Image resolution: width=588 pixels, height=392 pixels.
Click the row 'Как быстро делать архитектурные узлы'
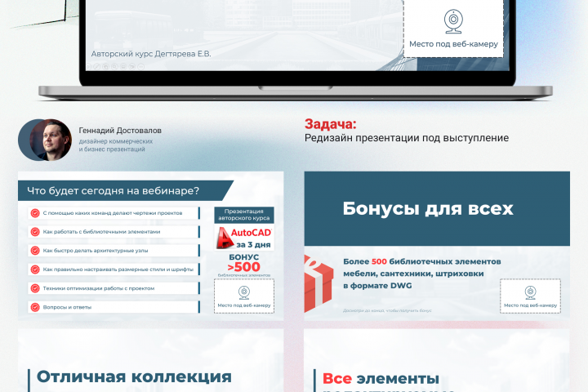point(114,251)
